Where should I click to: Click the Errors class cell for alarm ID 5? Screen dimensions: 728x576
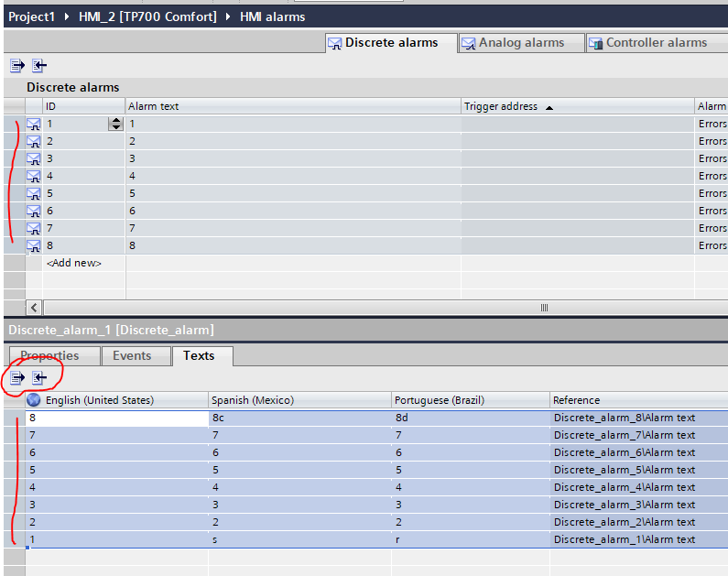(x=712, y=193)
